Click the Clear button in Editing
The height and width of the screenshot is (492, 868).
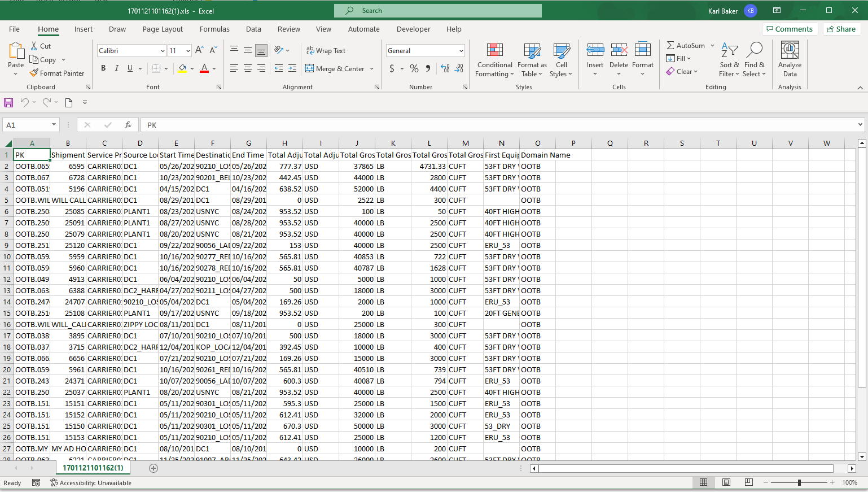(x=682, y=72)
